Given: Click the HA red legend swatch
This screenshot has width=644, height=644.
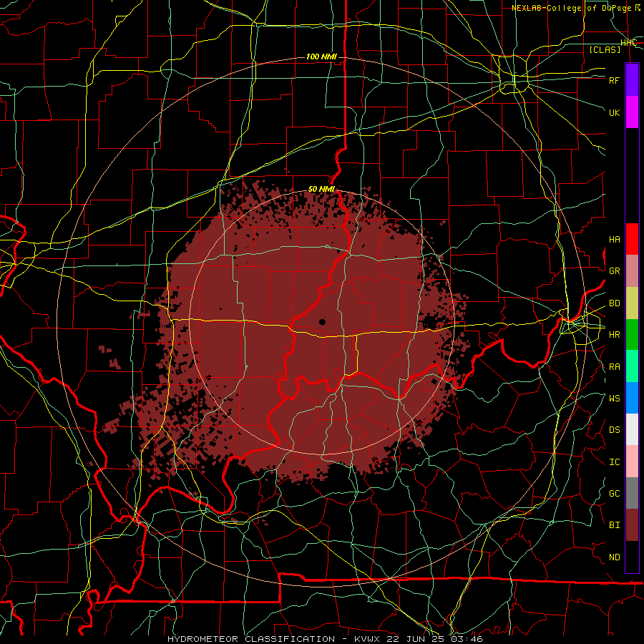Looking at the screenshot, I should pyautogui.click(x=632, y=239).
